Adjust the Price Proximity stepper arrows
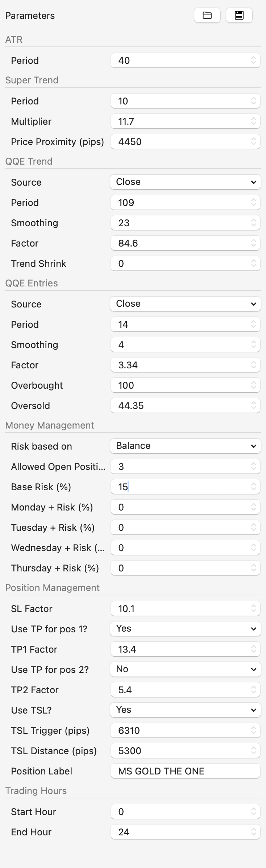The image size is (266, 868). click(254, 141)
